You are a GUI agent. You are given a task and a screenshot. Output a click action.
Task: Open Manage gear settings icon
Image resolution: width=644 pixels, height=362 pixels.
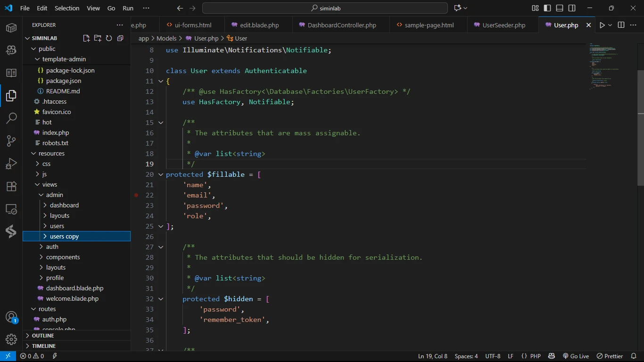click(x=11, y=339)
